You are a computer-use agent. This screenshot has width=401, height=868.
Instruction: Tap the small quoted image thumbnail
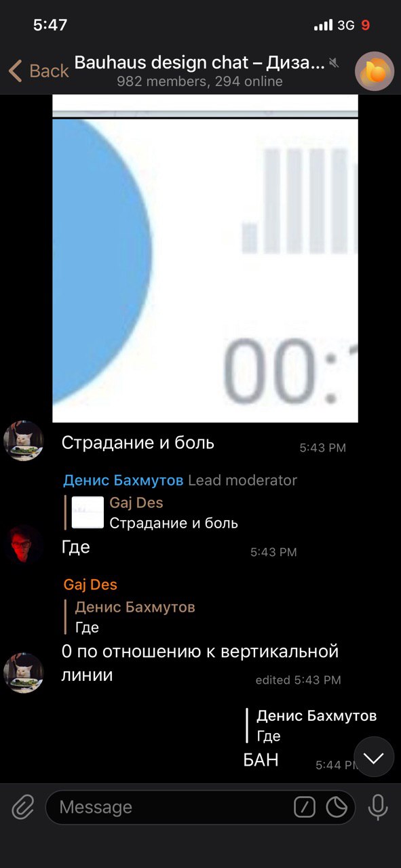[88, 513]
